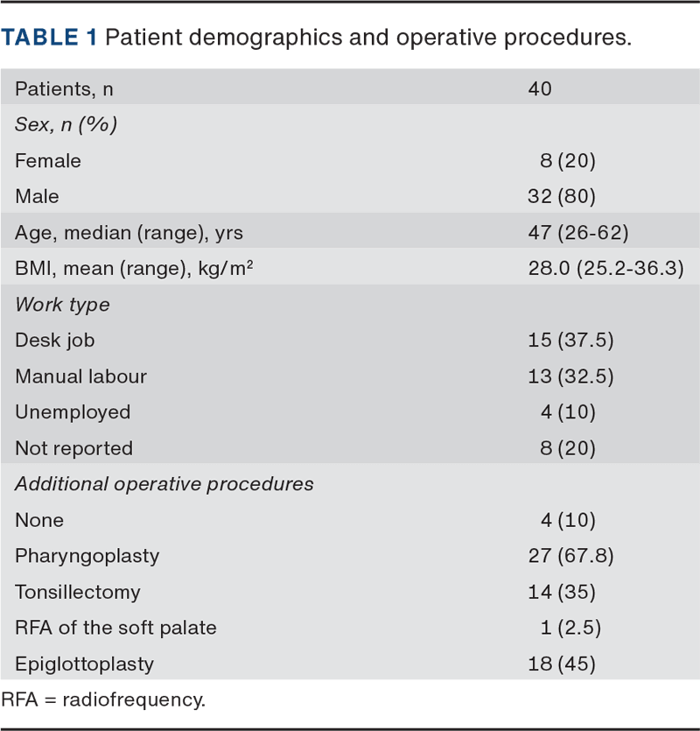
Task: Click the Male value "32 (80)"
Action: [561, 196]
